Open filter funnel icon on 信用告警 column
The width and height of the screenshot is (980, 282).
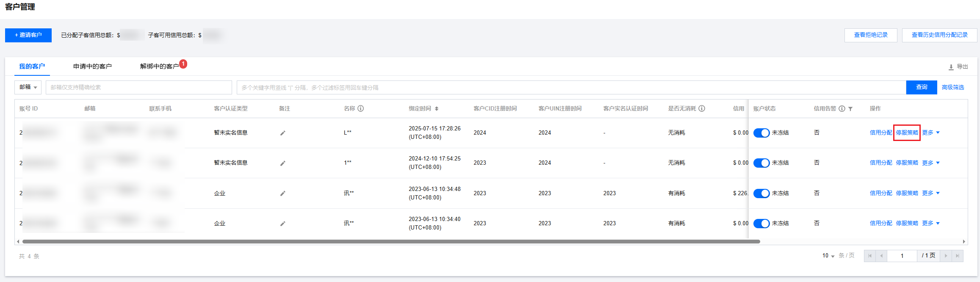pyautogui.click(x=850, y=109)
